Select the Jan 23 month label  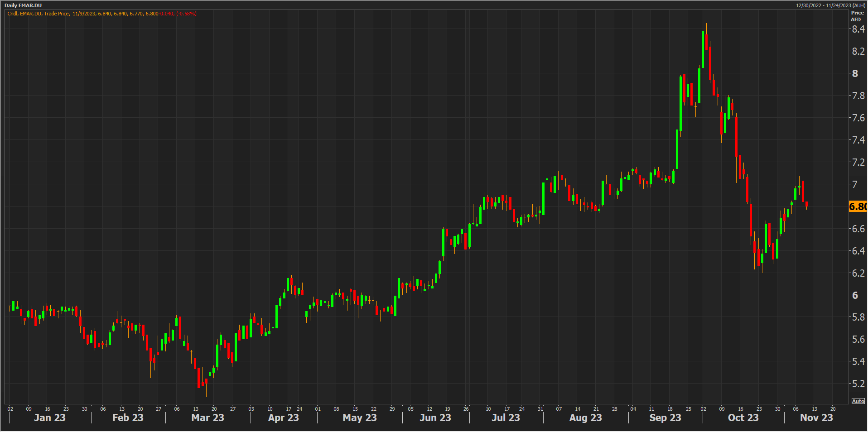pos(50,418)
